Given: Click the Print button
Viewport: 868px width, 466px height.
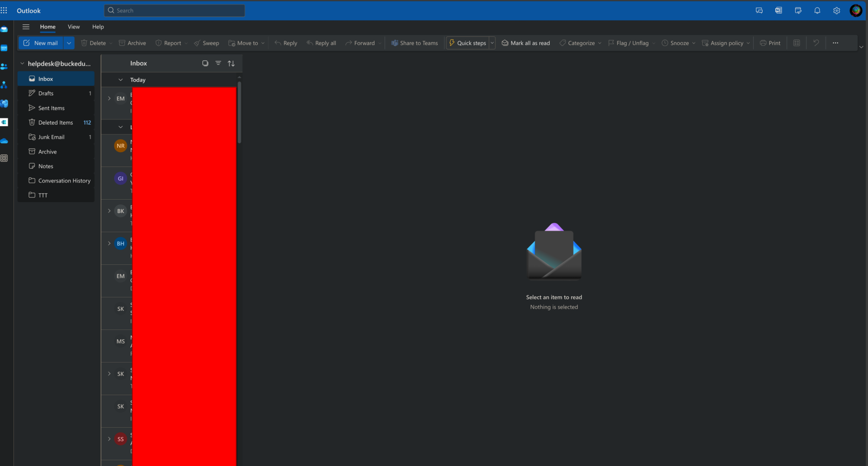Looking at the screenshot, I should 770,43.
